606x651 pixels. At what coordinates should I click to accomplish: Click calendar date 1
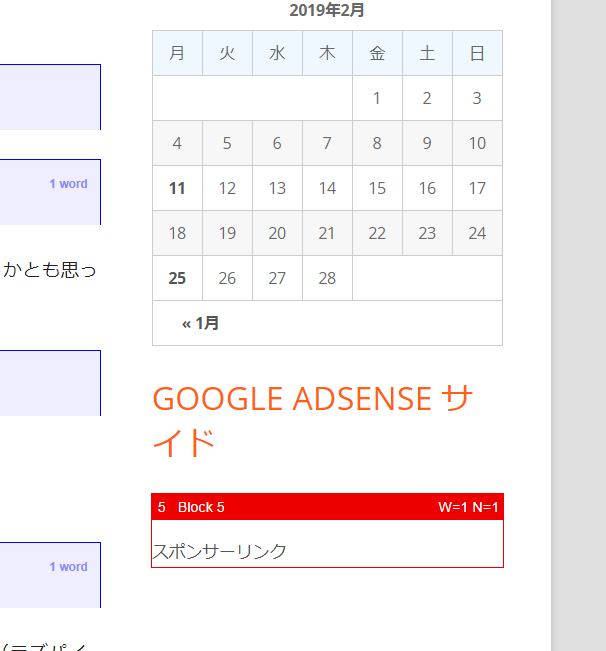[377, 98]
